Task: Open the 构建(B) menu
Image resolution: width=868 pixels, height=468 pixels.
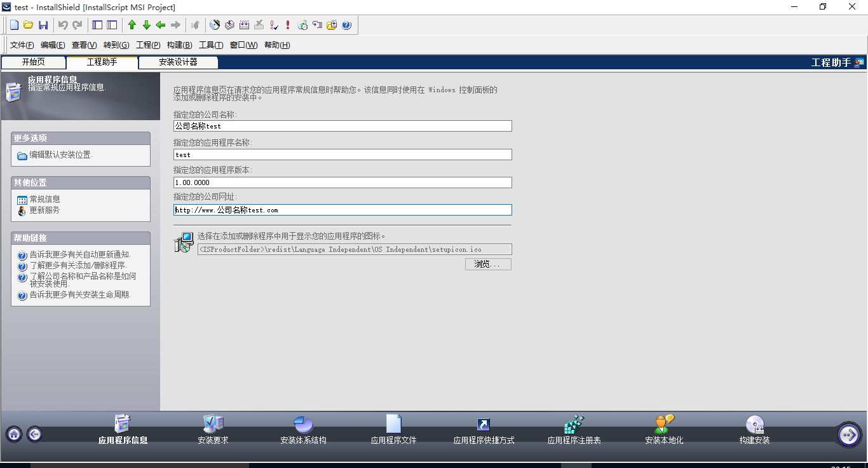Action: 179,45
